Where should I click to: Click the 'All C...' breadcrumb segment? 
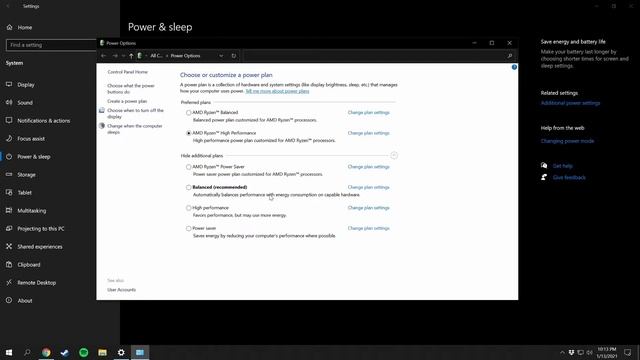[156, 56]
